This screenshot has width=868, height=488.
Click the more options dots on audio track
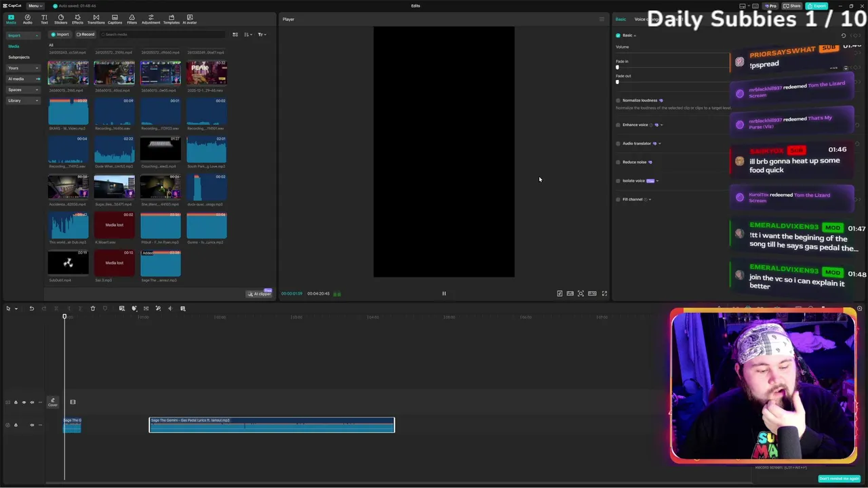pyautogui.click(x=39, y=425)
